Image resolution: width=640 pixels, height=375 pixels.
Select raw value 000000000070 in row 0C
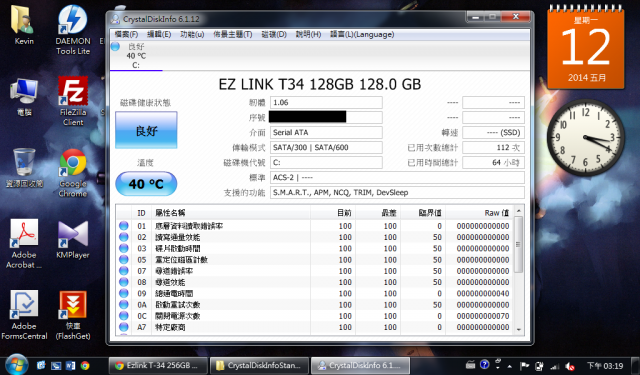483,316
